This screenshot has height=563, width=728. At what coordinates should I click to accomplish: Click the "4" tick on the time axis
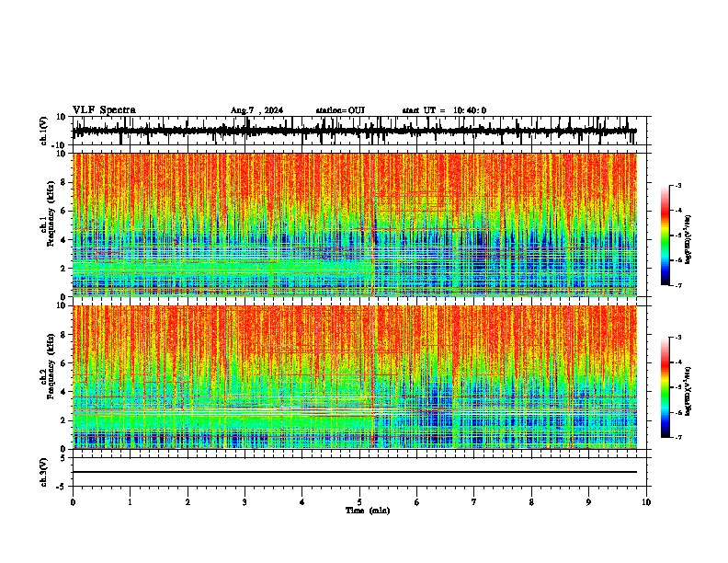[302, 502]
